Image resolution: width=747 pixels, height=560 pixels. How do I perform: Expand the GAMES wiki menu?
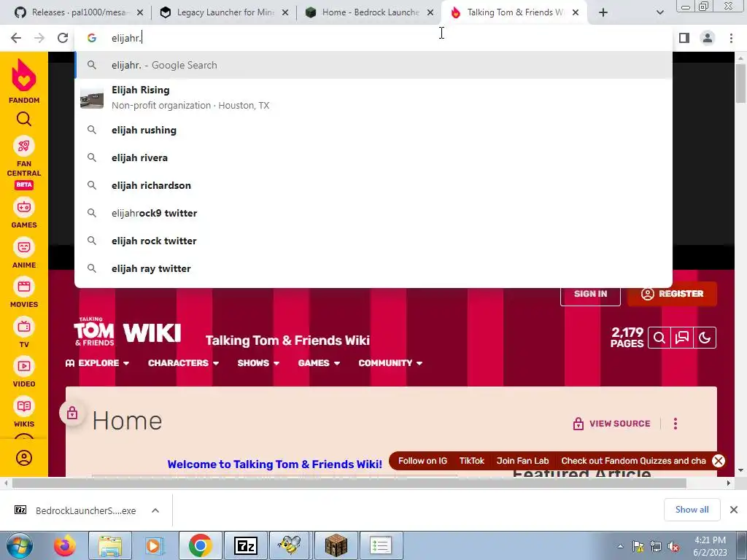pos(319,363)
